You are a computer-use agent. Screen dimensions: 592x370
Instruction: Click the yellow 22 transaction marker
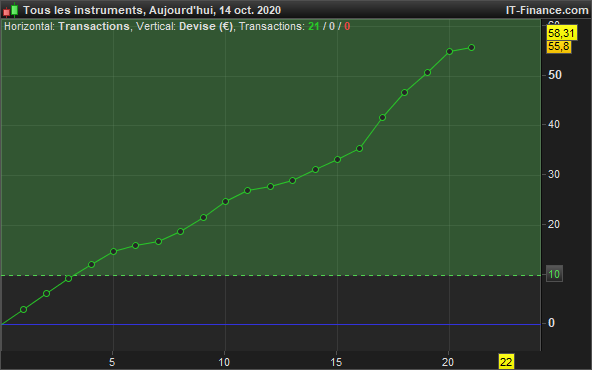point(506,362)
